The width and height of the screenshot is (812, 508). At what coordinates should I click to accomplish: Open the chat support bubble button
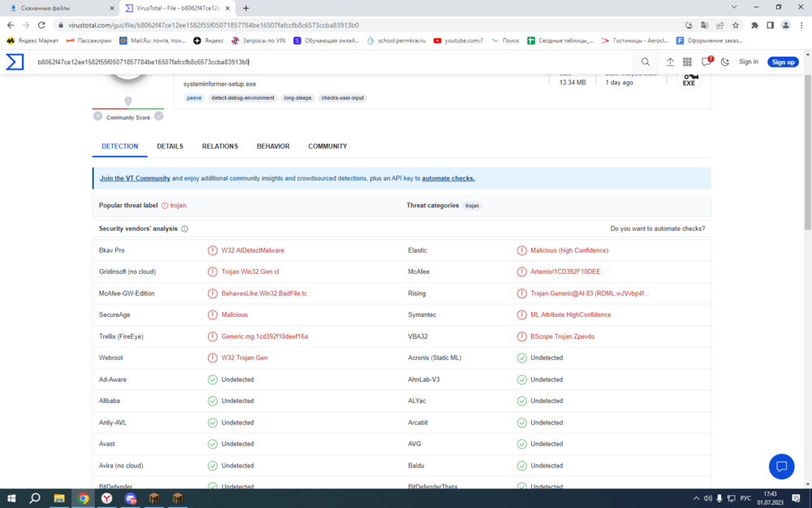point(781,466)
